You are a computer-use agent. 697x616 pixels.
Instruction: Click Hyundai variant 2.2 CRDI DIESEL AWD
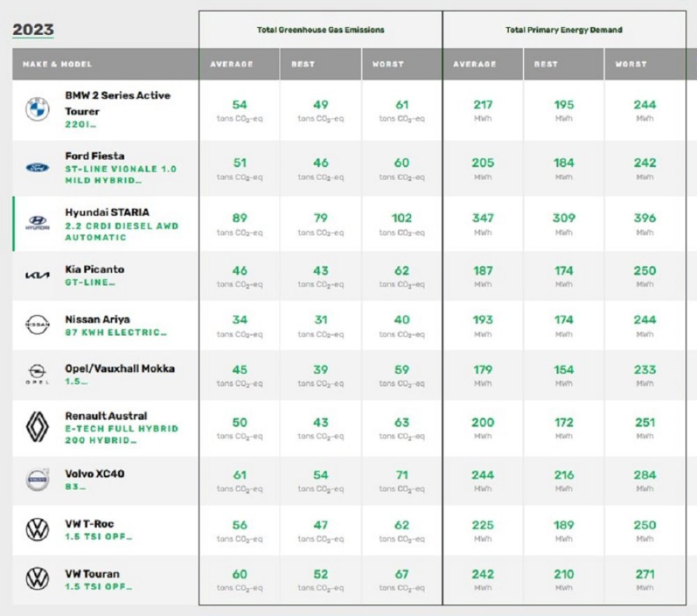[x=122, y=226]
